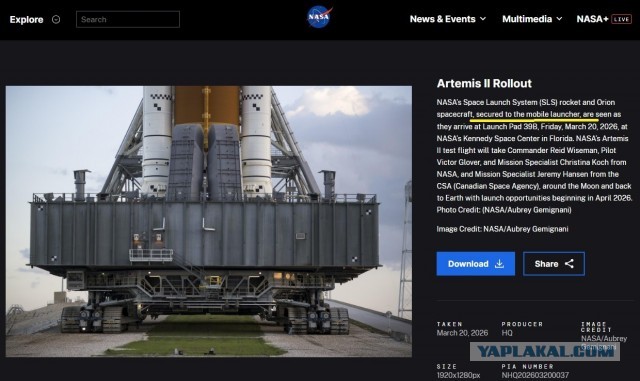This screenshot has height=381, width=640.
Task: Expand the Multimedia chevron arrow
Action: [559, 19]
